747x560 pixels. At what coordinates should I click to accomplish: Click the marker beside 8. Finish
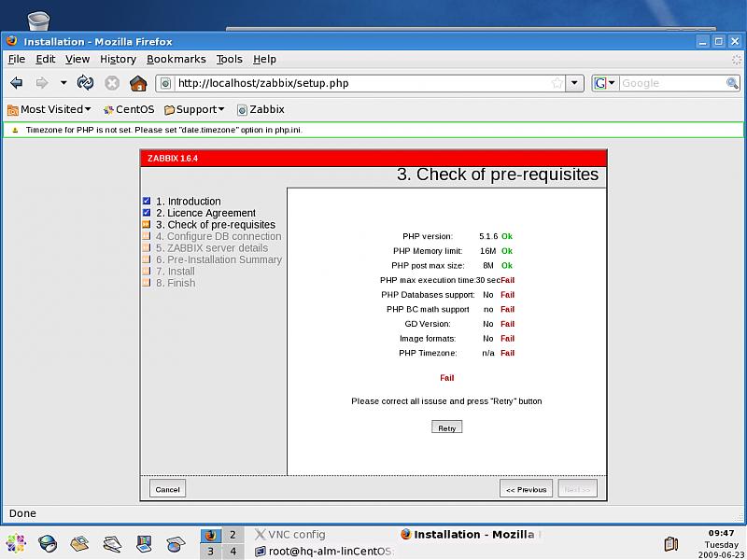pyautogui.click(x=147, y=283)
